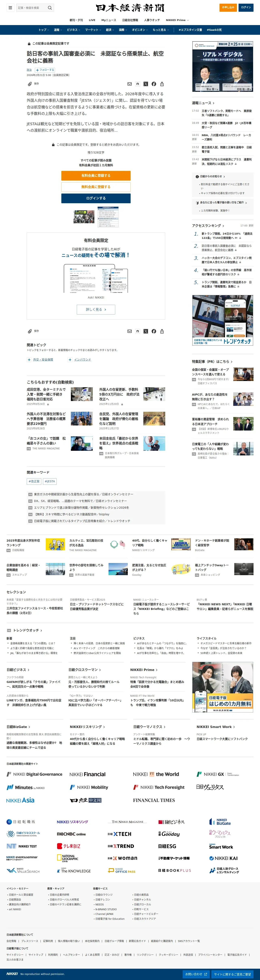Open the 速報ニュース section heading

point(203,103)
